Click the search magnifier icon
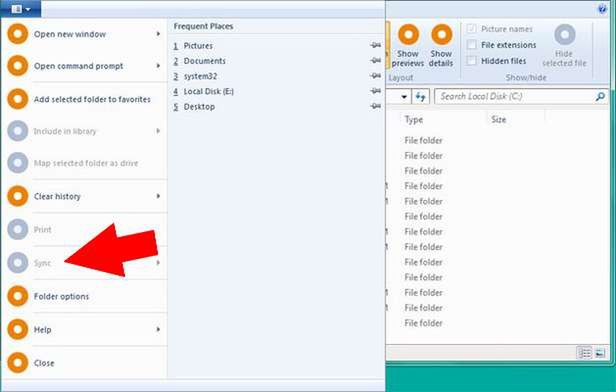Screen dimensions: 616x392 tap(600, 97)
